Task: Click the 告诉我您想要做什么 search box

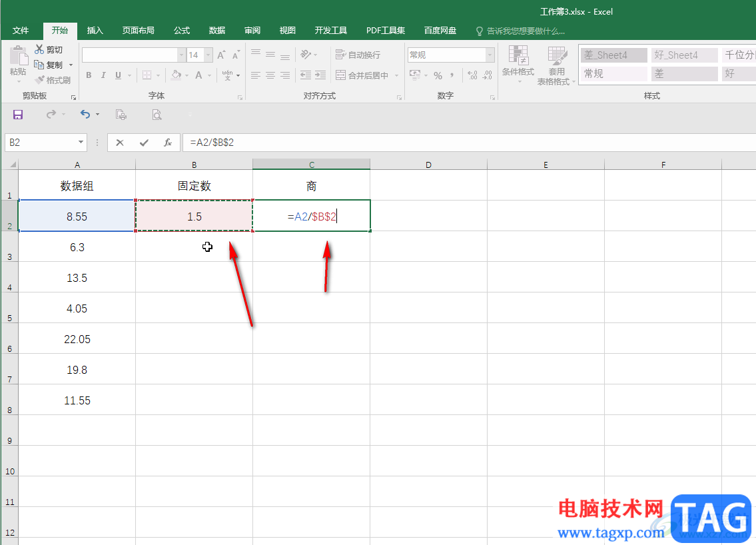Action: pos(520,31)
